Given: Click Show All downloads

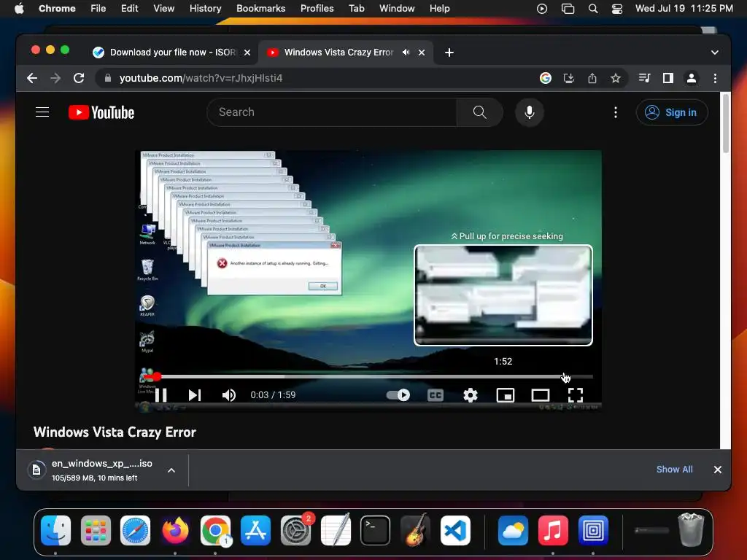Looking at the screenshot, I should click(x=675, y=470).
